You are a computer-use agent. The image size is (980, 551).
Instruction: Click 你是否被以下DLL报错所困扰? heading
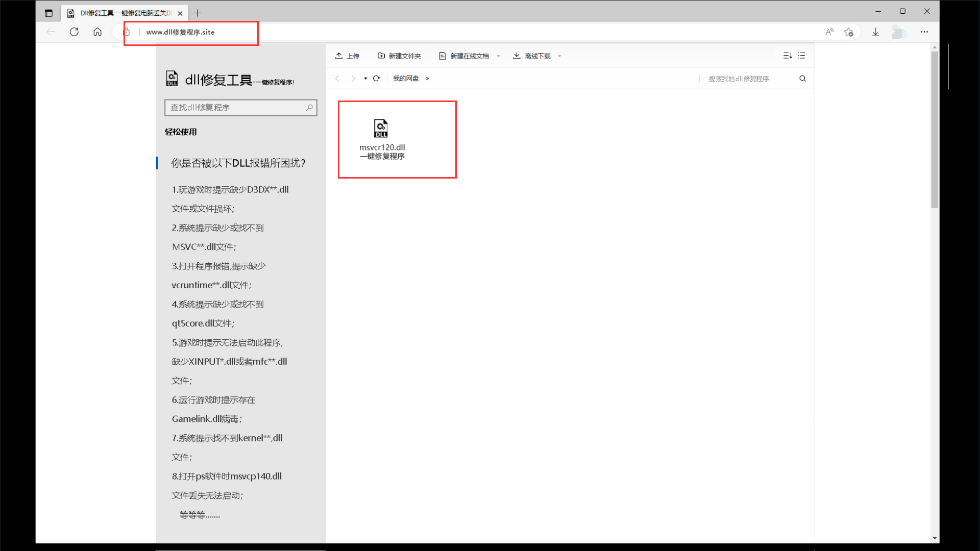click(x=238, y=163)
